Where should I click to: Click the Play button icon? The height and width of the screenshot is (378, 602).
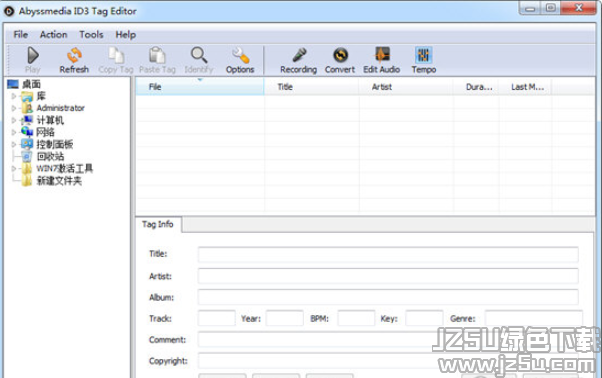(x=33, y=56)
